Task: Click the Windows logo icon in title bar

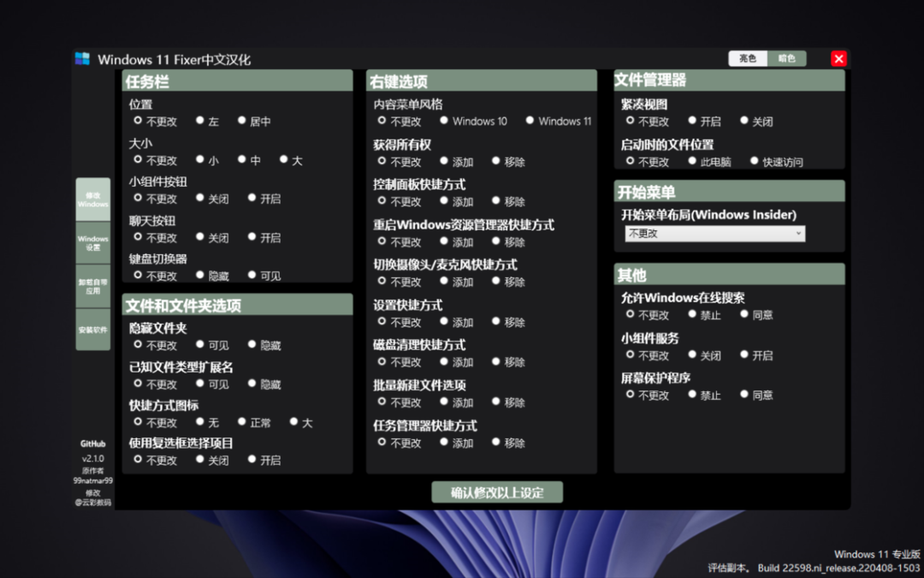Action: point(82,58)
